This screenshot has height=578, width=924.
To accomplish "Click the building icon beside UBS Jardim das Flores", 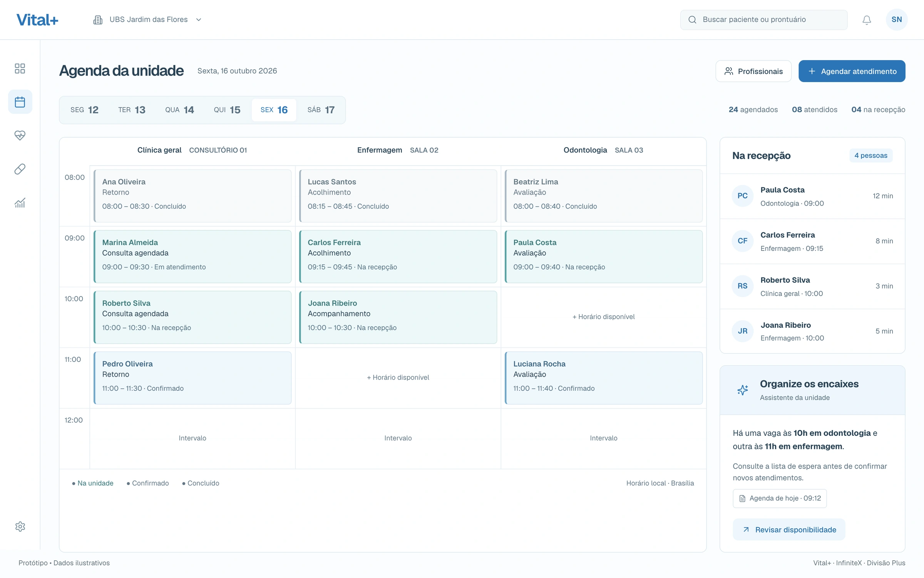I will coord(98,20).
